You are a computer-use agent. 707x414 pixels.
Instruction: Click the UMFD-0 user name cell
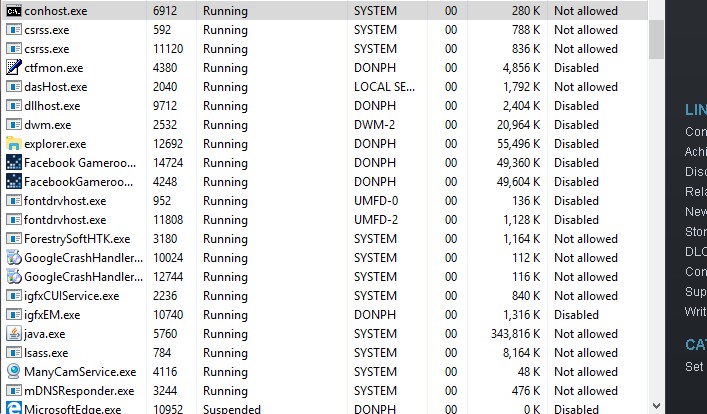(376, 200)
